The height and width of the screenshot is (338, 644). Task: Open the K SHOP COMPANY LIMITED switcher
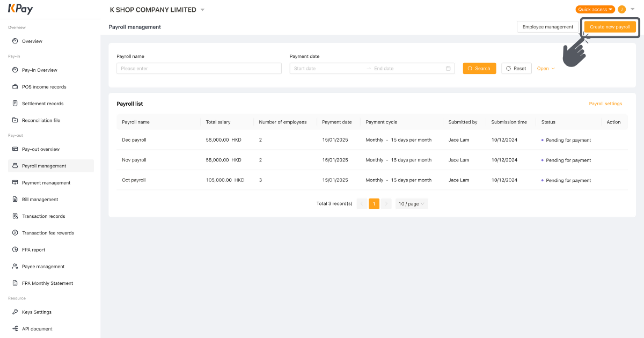pos(156,9)
